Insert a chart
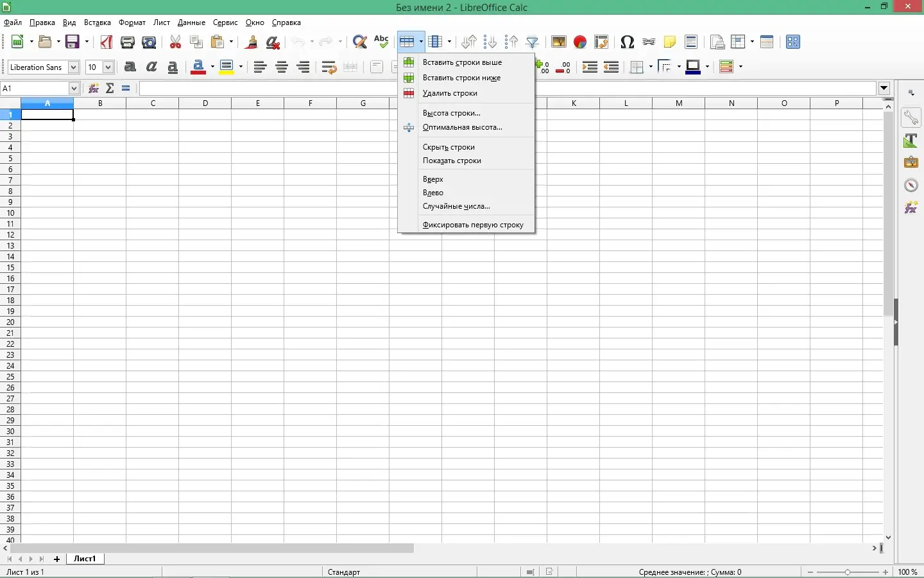Screen dimensions: 924x578 (580, 42)
